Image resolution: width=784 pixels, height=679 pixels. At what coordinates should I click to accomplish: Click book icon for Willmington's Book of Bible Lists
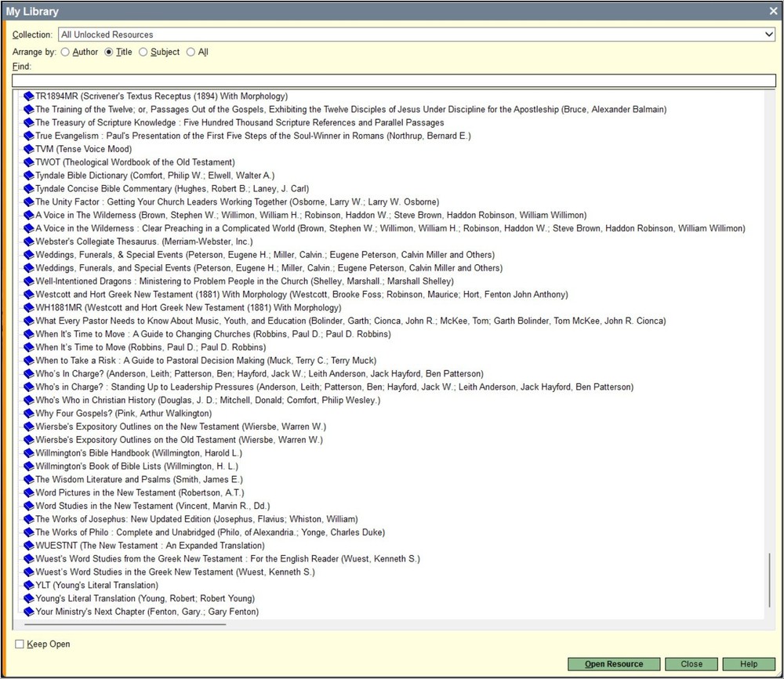29,467
